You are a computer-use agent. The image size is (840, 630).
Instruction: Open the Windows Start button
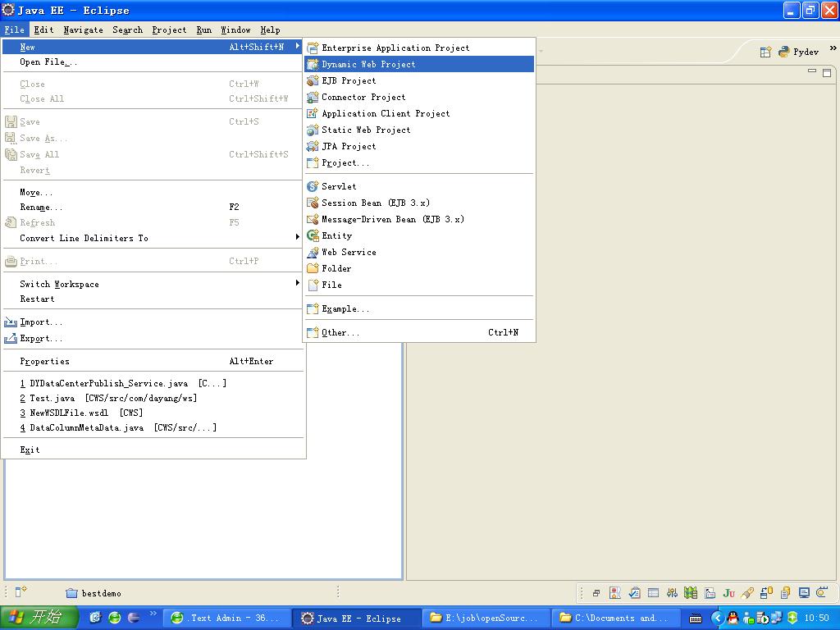(39, 618)
